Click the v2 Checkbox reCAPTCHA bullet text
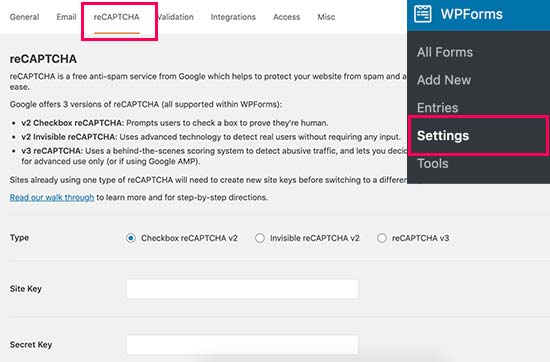The image size is (550, 362). coord(175,123)
